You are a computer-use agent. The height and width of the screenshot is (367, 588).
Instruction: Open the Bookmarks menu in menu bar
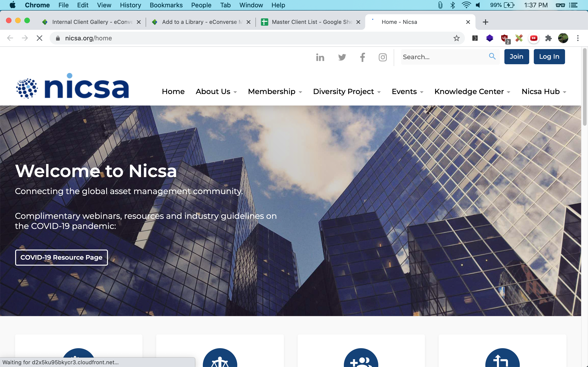[x=166, y=5]
